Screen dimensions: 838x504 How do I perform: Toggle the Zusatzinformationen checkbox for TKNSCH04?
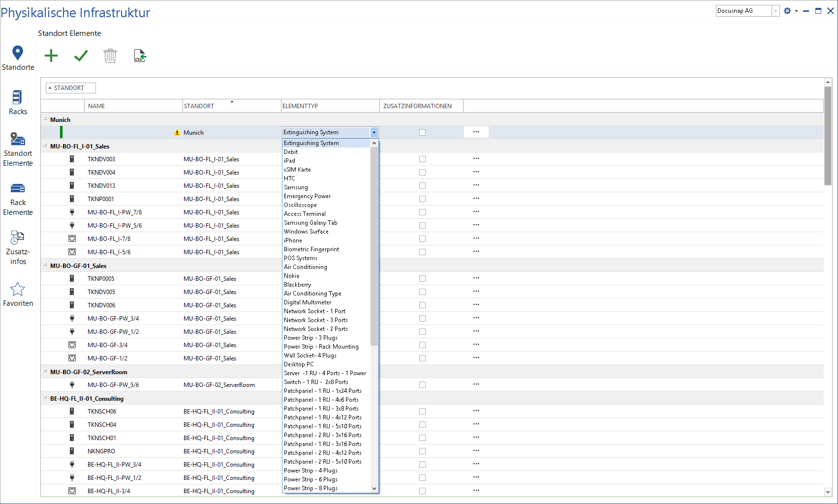[x=422, y=424]
